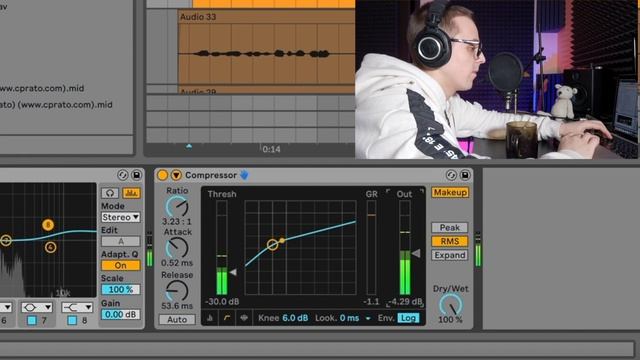
Task: Toggle Adapt. Q On switch
Action: click(x=120, y=265)
